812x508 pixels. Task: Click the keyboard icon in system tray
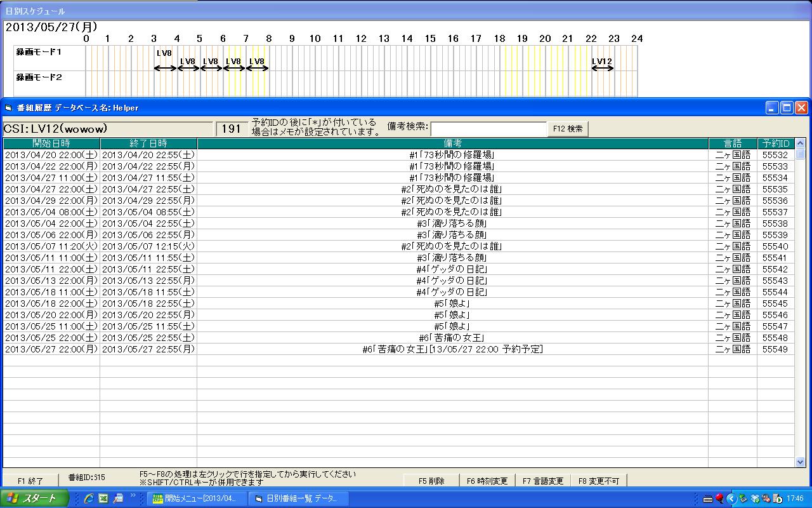[707, 498]
